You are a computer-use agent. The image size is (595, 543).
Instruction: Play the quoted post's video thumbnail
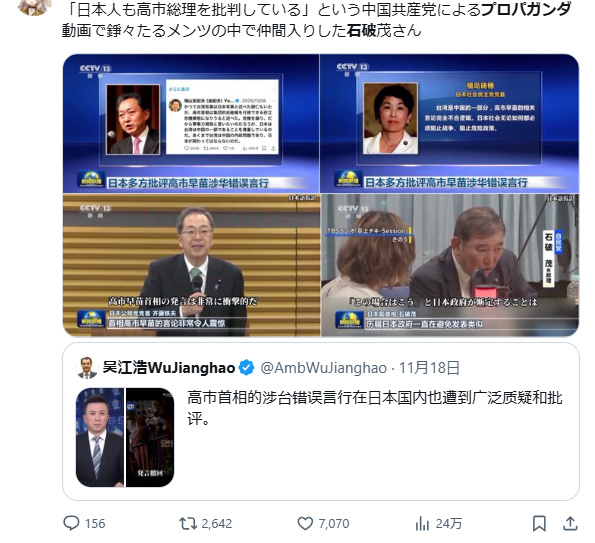pyautogui.click(x=125, y=437)
